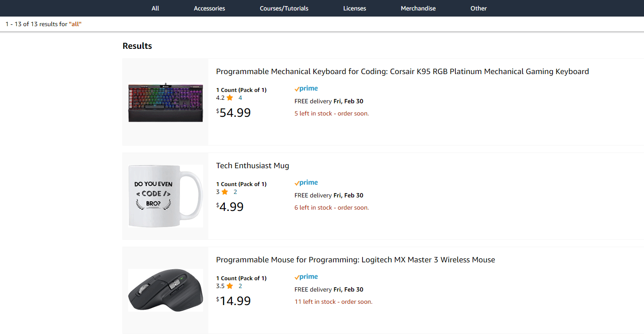The image size is (644, 336).
Task: Click the $14.99 price of the mouse
Action: 234,301
